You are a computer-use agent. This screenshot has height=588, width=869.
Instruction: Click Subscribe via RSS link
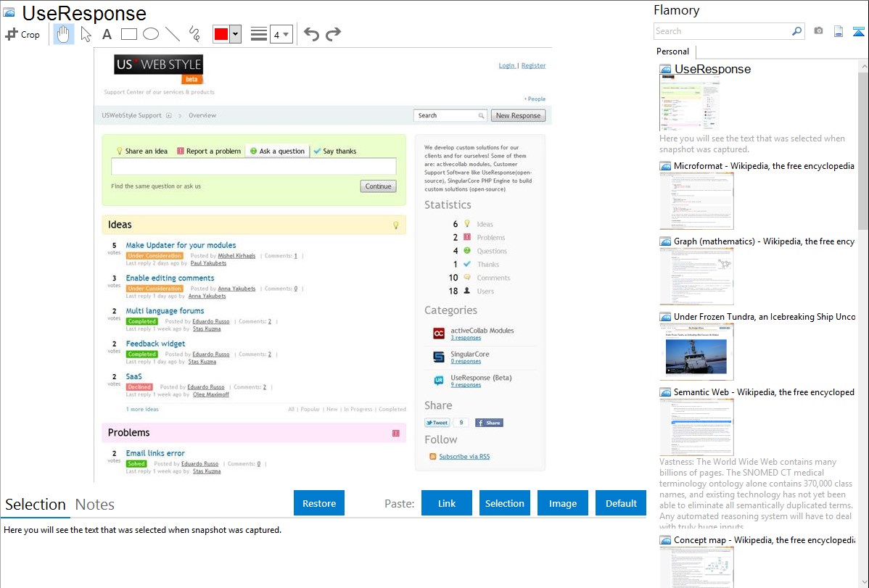coord(464,457)
